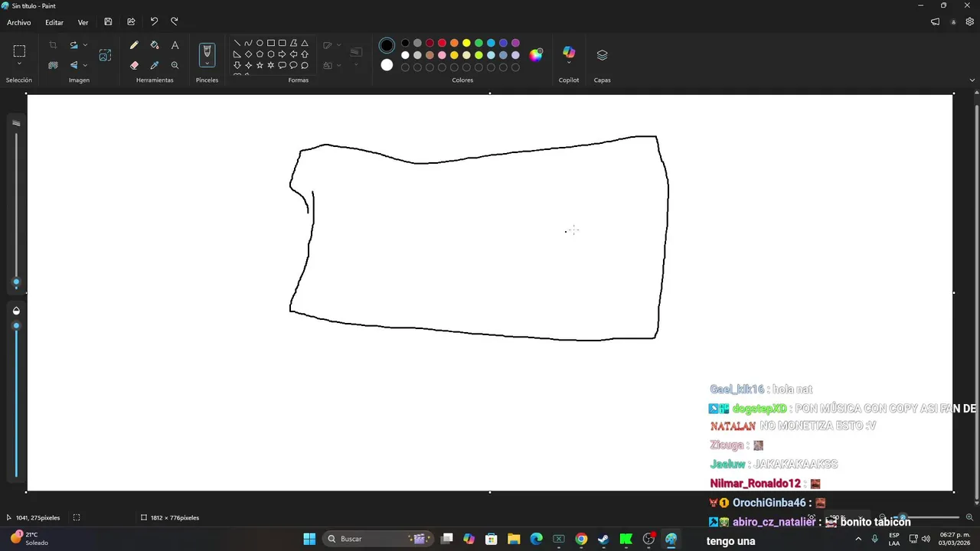
Task: Select the Hexagon shape
Action: point(271,54)
